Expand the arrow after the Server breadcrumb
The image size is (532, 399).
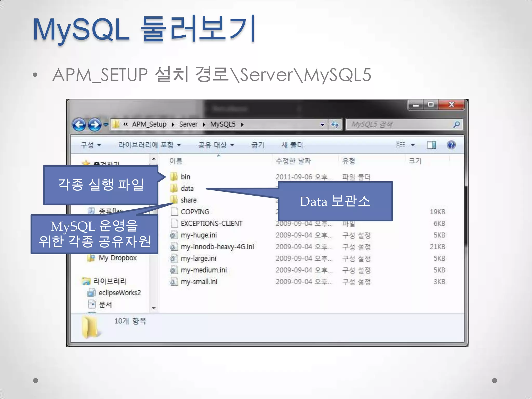click(x=204, y=124)
